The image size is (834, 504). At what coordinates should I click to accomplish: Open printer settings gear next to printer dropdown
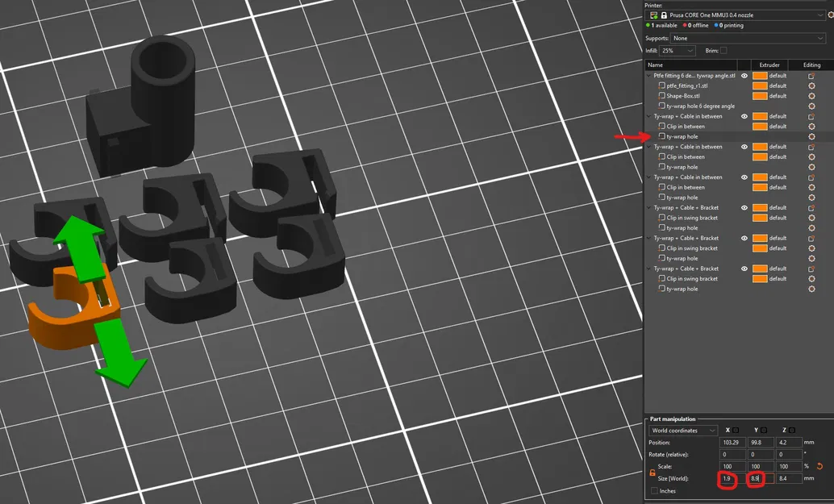[831, 15]
